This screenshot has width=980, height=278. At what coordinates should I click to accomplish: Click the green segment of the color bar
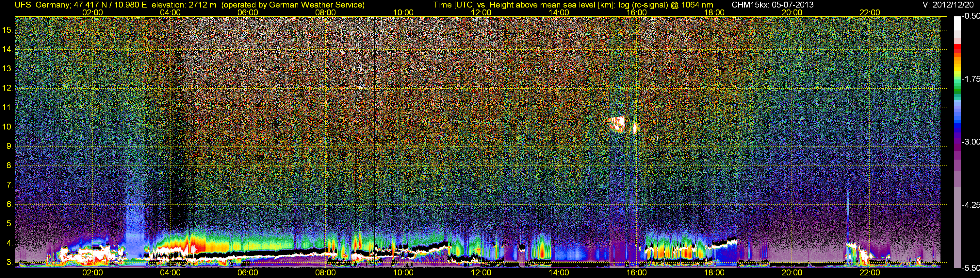[x=957, y=91]
